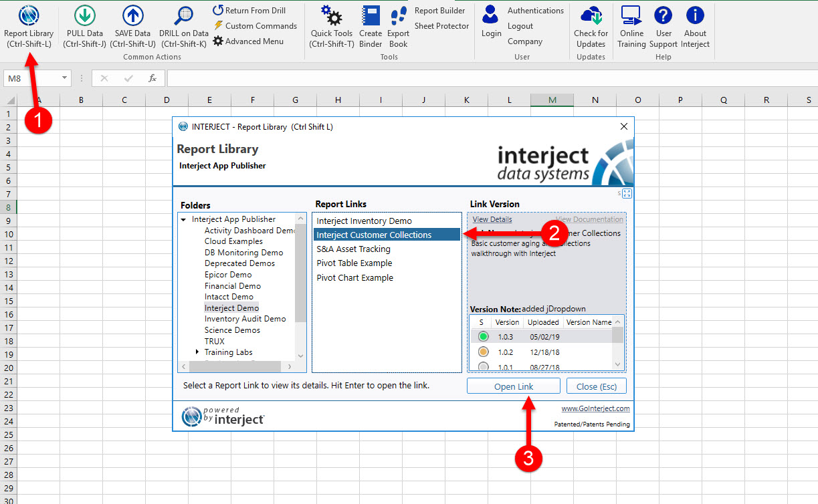Image resolution: width=818 pixels, height=504 pixels.
Task: Click into the formula bar input
Action: 491,78
